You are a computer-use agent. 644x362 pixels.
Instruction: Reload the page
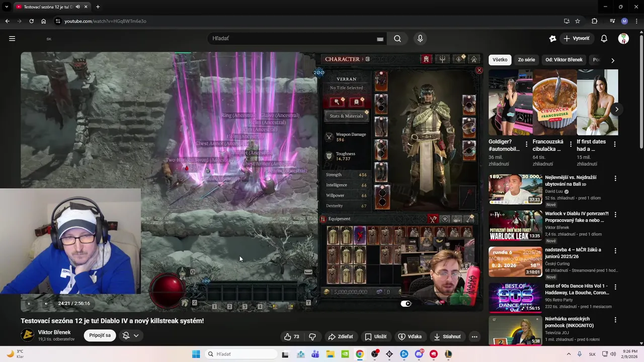(x=31, y=21)
